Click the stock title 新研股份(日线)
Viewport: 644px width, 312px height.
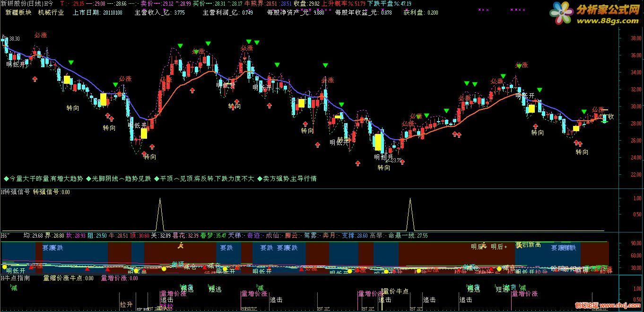[x=22, y=3]
